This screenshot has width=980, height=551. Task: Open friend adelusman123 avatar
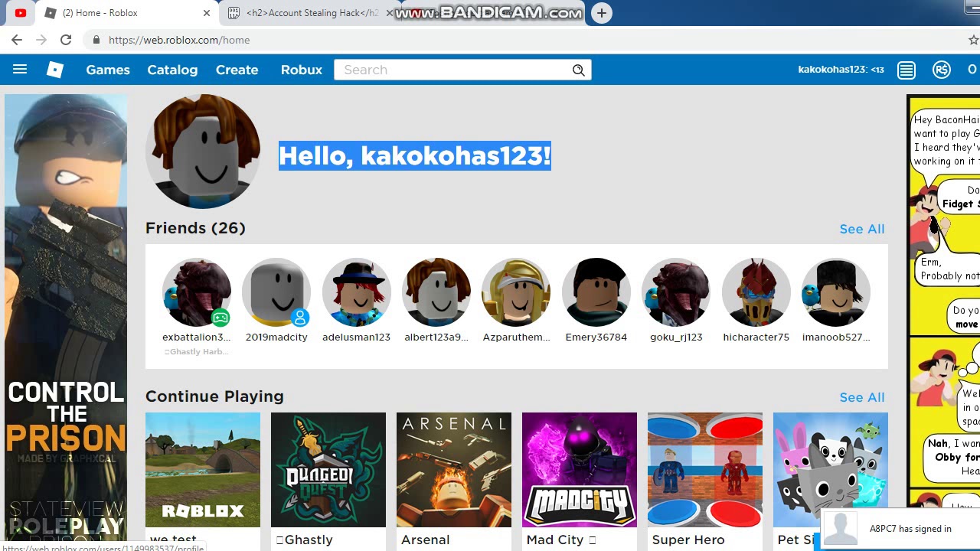click(x=357, y=292)
